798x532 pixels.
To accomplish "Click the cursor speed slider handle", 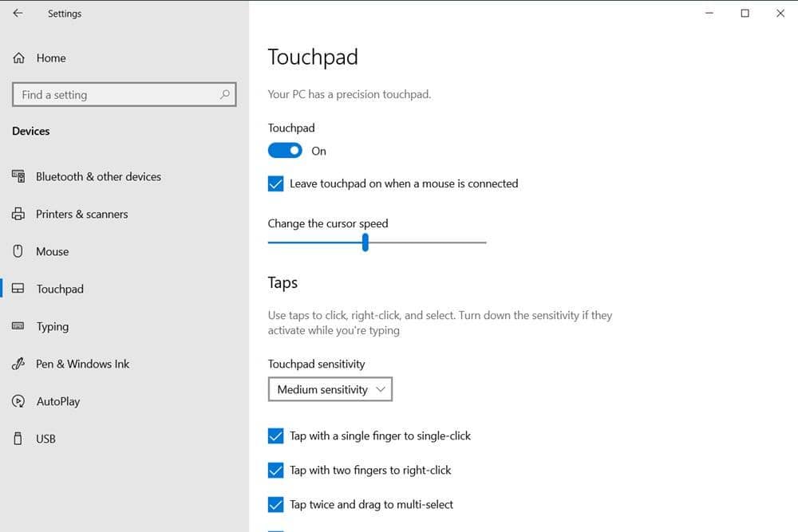I will tap(365, 242).
